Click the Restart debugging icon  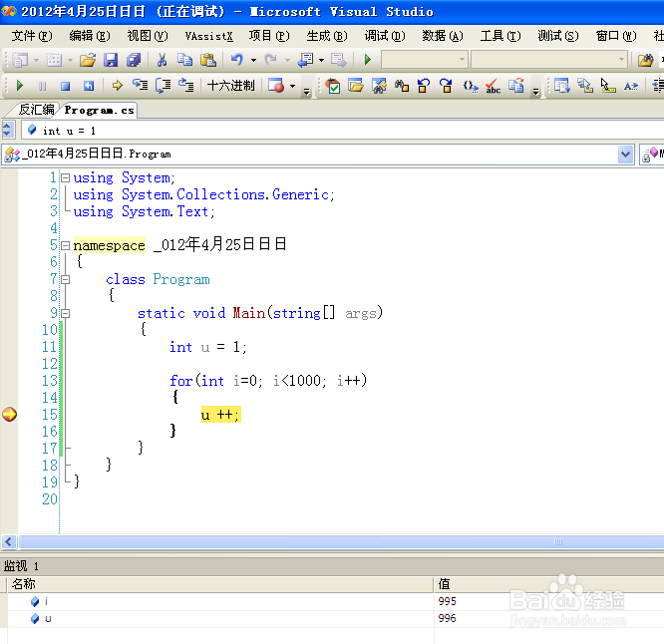click(88, 86)
